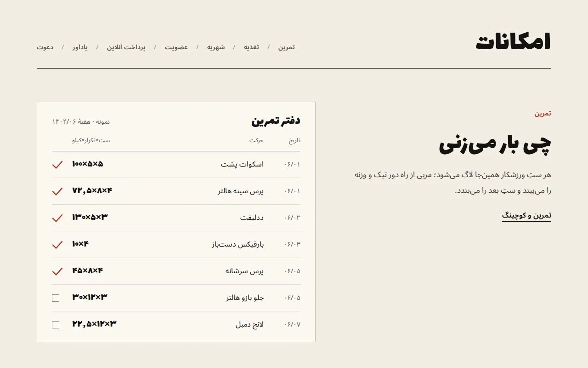The height and width of the screenshot is (368, 588).
Task: Click the نمونه · هفتهٔ ۱۴۰۴/۰۶ label
Action: tap(81, 122)
